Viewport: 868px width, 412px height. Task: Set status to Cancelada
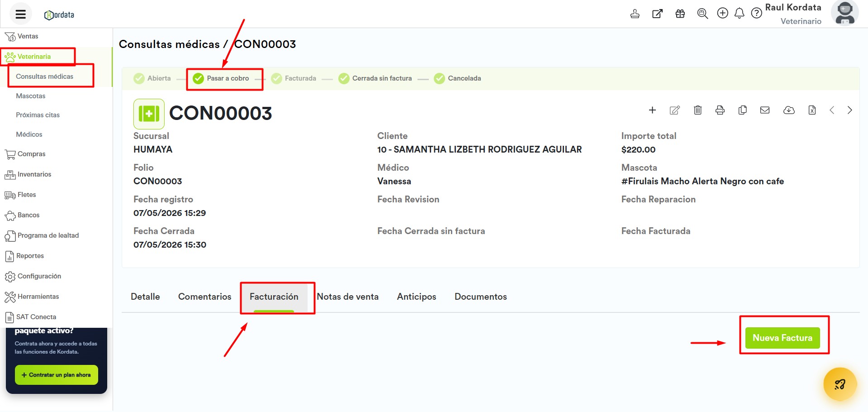458,78
